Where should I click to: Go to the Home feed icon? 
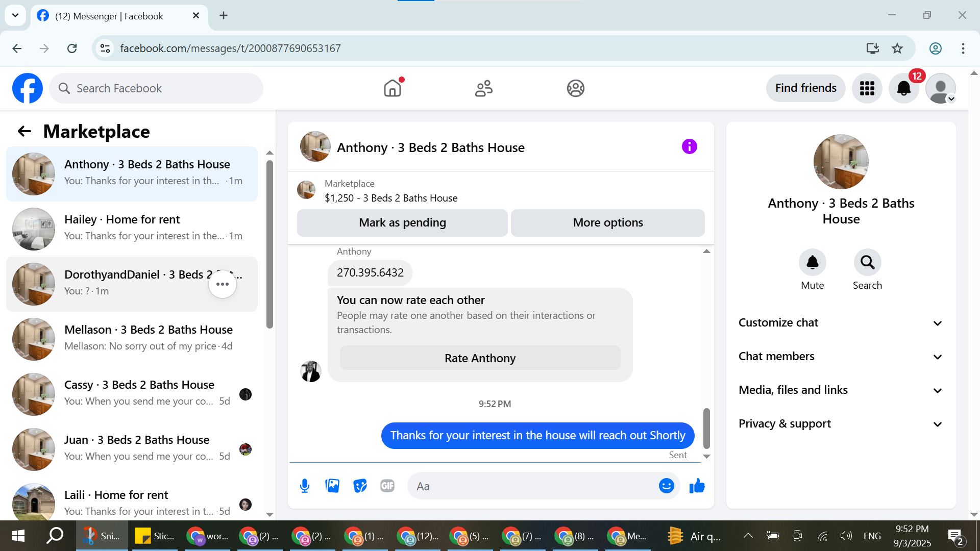point(393,88)
